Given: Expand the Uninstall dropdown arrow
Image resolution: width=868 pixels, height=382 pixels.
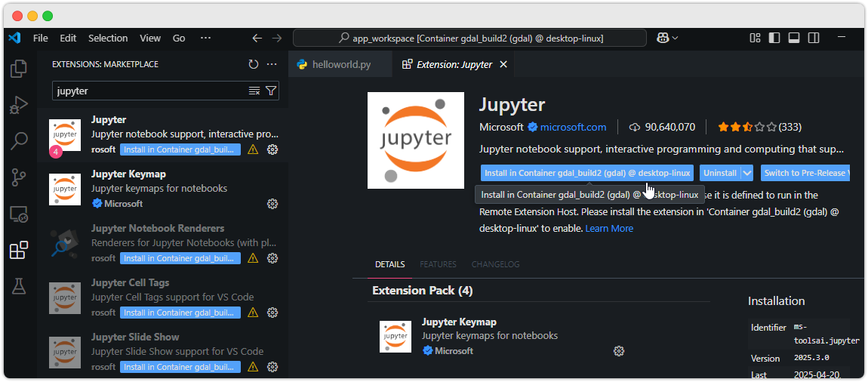Looking at the screenshot, I should coord(747,173).
